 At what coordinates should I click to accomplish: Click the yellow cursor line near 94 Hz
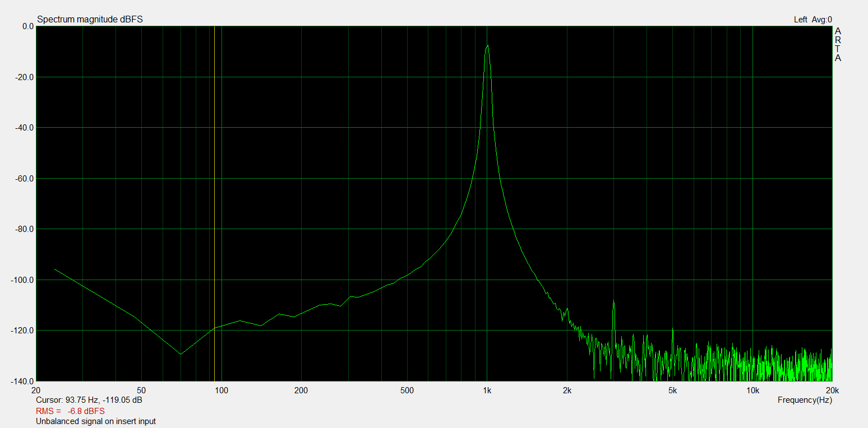point(214,203)
